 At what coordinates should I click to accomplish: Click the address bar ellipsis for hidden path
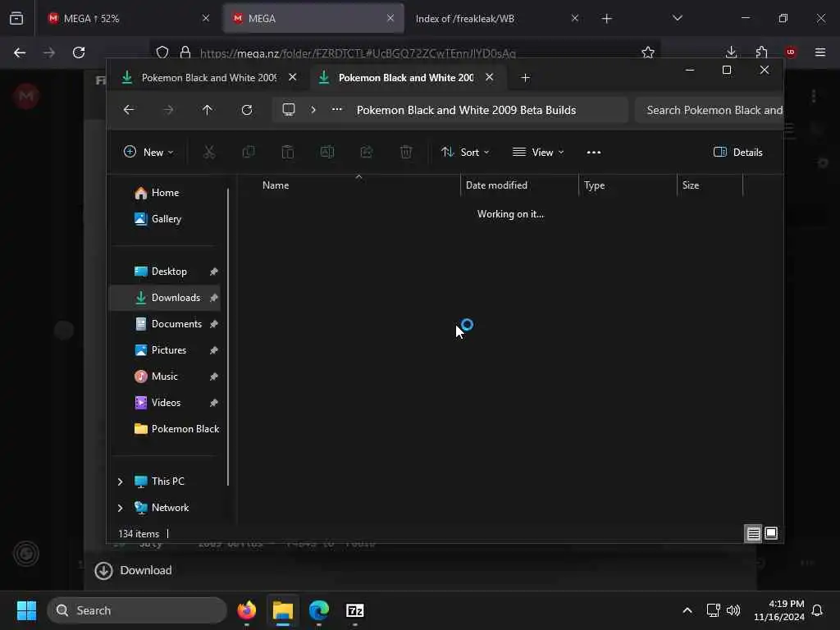click(x=336, y=110)
